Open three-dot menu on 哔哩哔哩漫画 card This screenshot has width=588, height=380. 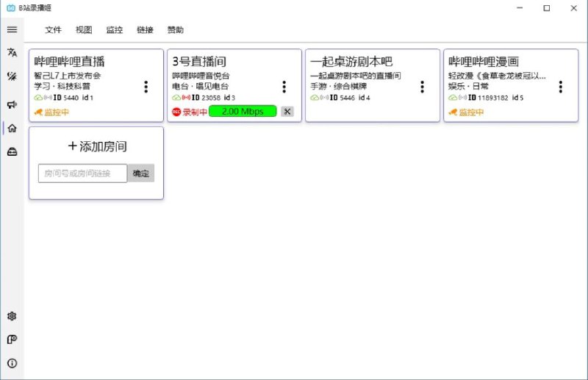click(x=560, y=87)
